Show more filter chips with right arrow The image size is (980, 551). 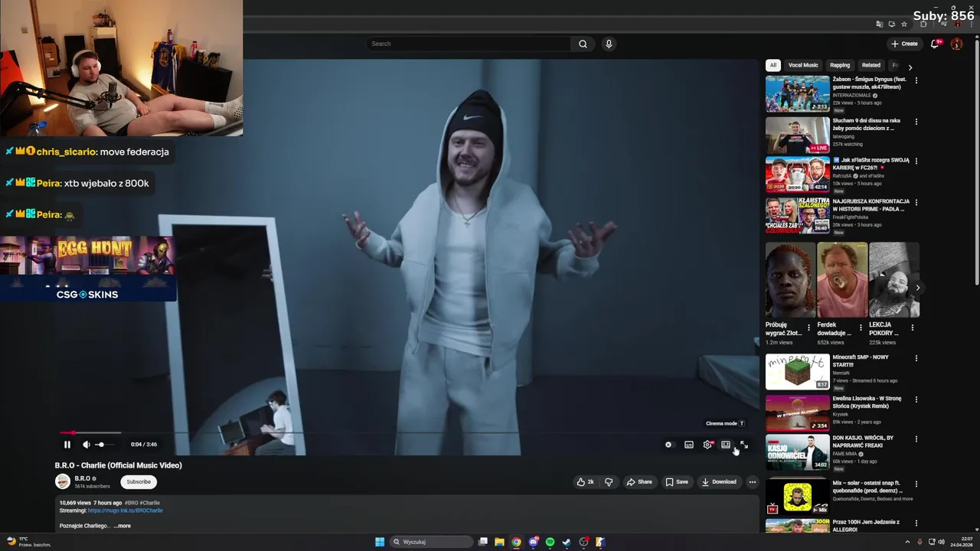coord(910,67)
